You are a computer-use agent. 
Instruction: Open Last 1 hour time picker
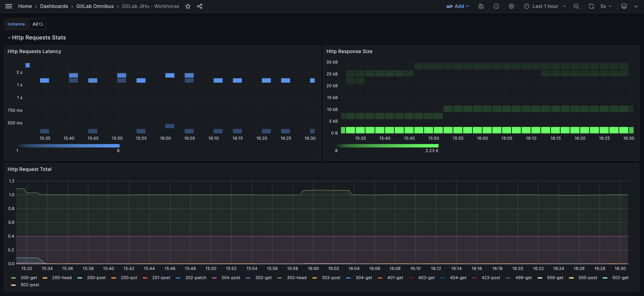545,6
